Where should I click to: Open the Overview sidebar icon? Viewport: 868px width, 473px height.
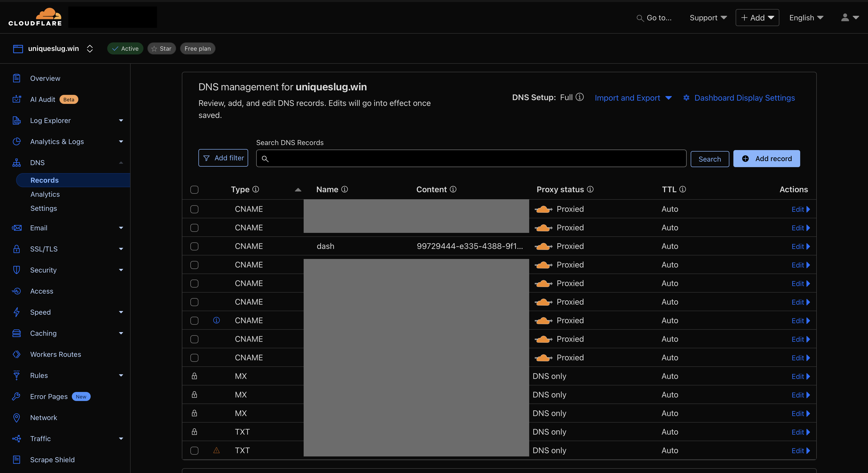(17, 78)
